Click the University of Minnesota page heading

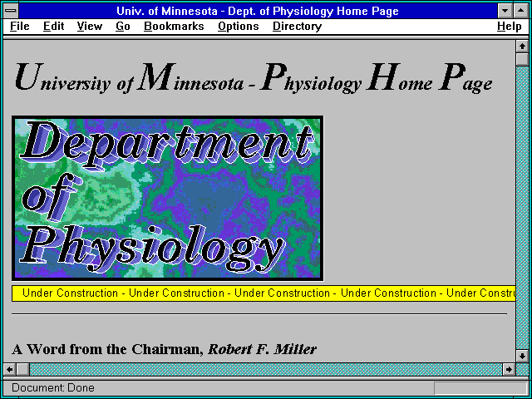pos(253,78)
